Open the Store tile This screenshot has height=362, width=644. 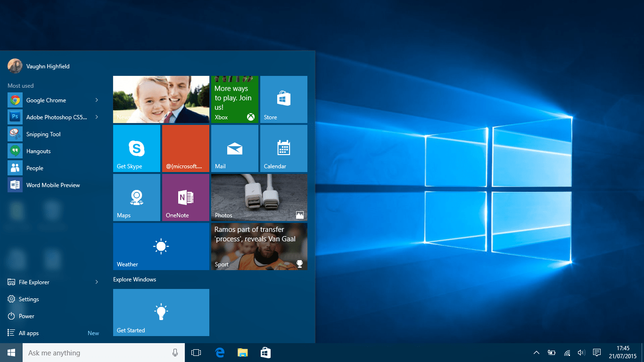(x=284, y=99)
